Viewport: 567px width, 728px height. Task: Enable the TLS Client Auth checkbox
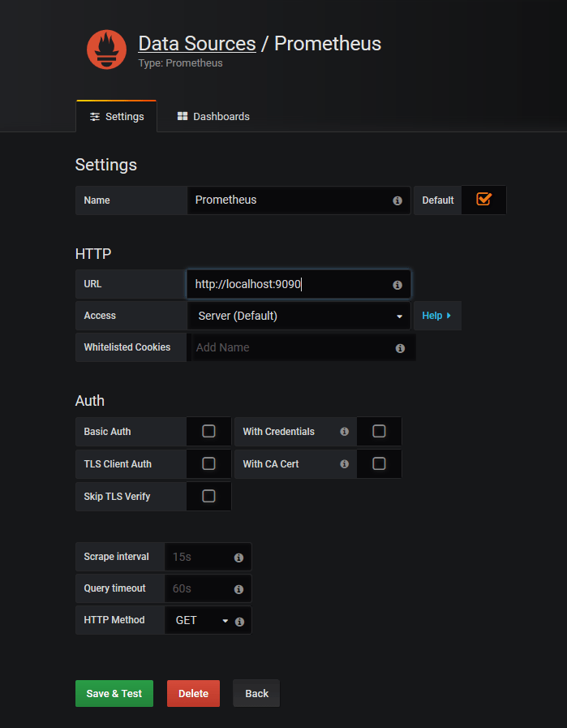click(208, 463)
